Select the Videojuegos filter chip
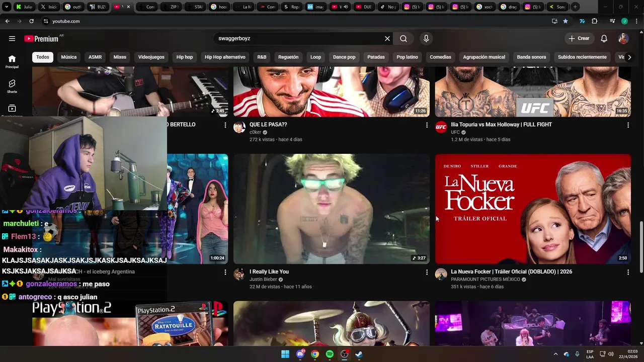This screenshot has height=362, width=644. 151,57
